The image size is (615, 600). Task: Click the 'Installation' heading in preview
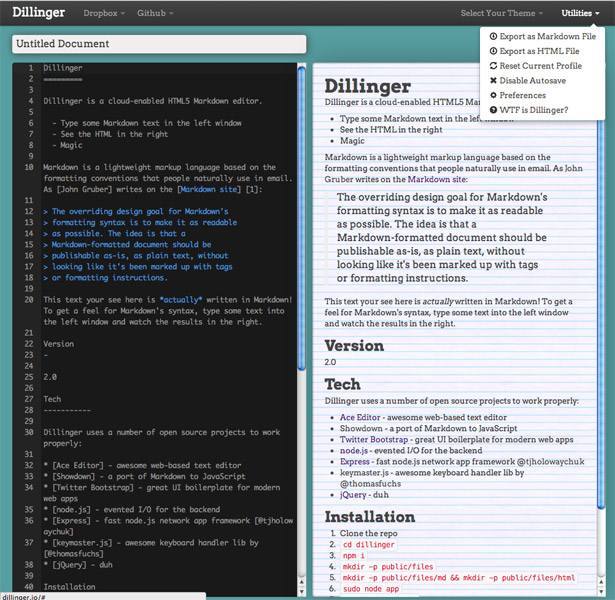[x=369, y=517]
